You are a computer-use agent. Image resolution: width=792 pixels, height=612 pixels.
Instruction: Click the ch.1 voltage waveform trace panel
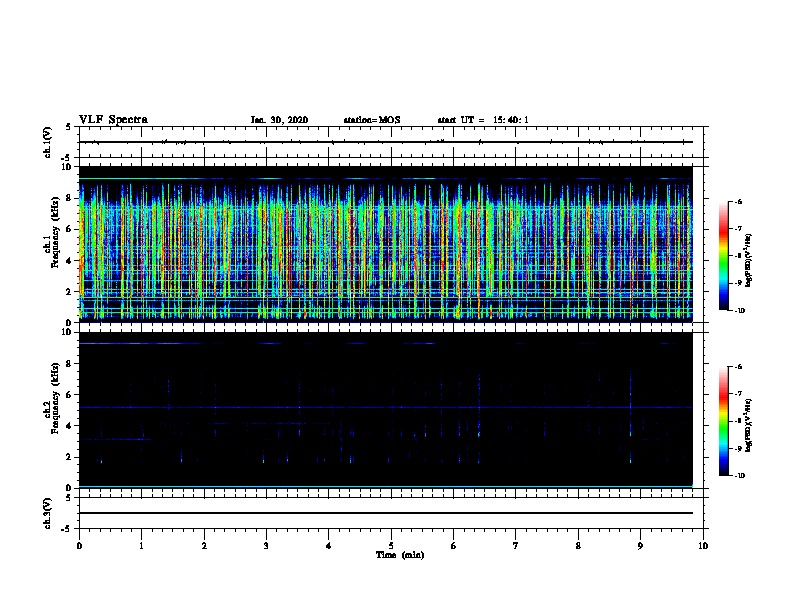click(391, 142)
